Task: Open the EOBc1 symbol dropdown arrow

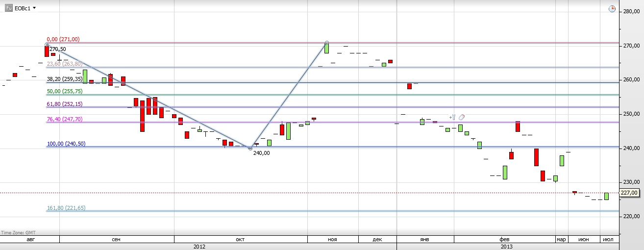Action: pyautogui.click(x=34, y=8)
